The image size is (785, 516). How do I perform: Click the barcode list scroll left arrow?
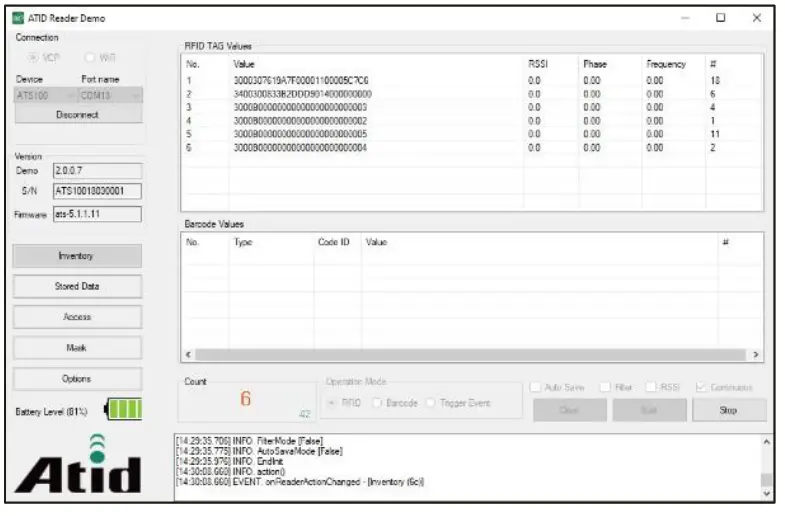[x=188, y=356]
